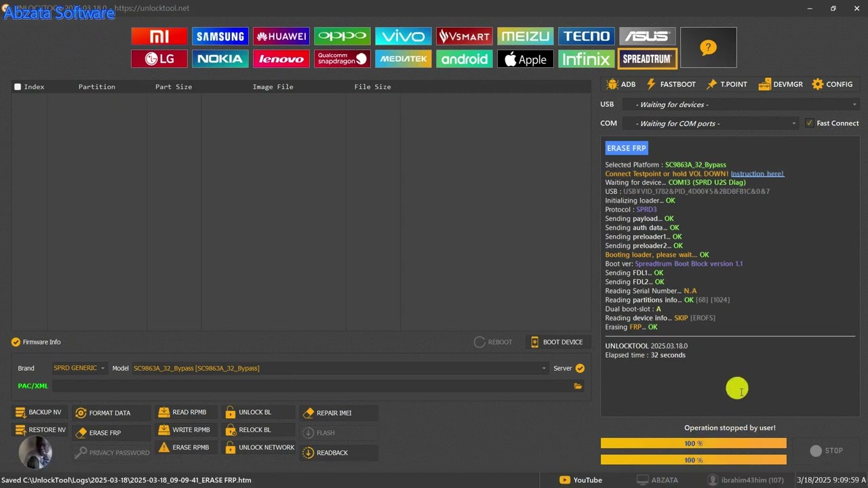Select the Apple brand tile
The height and width of the screenshot is (488, 868).
[526, 59]
